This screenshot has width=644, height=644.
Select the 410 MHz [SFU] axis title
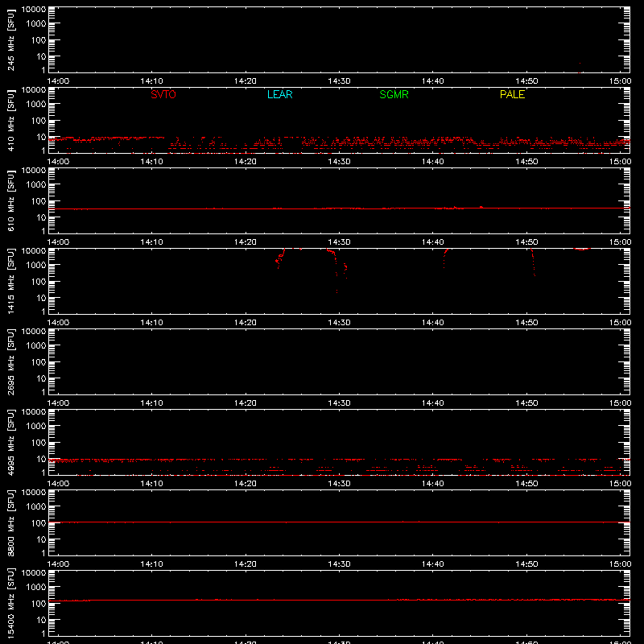point(10,120)
